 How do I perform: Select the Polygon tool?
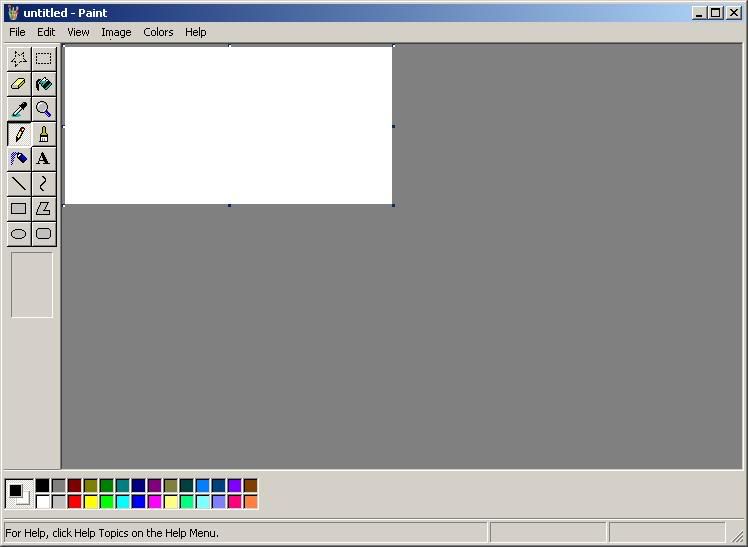(44, 208)
